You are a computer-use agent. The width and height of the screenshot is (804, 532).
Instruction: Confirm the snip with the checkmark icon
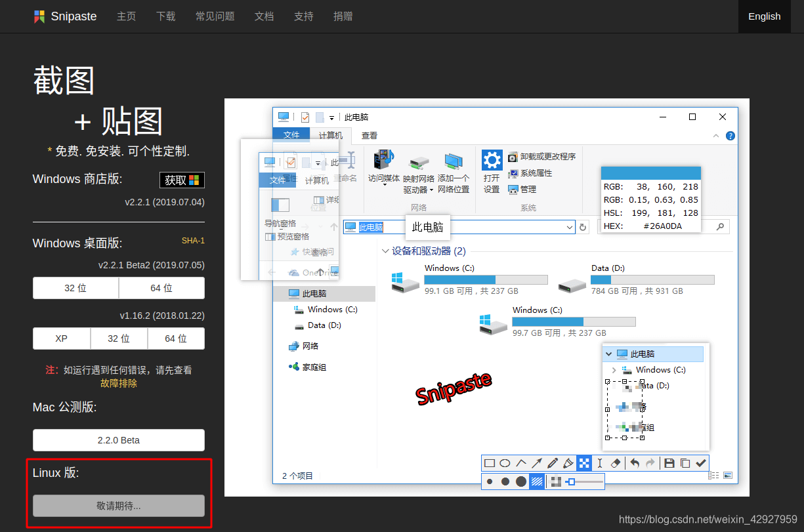(x=701, y=463)
